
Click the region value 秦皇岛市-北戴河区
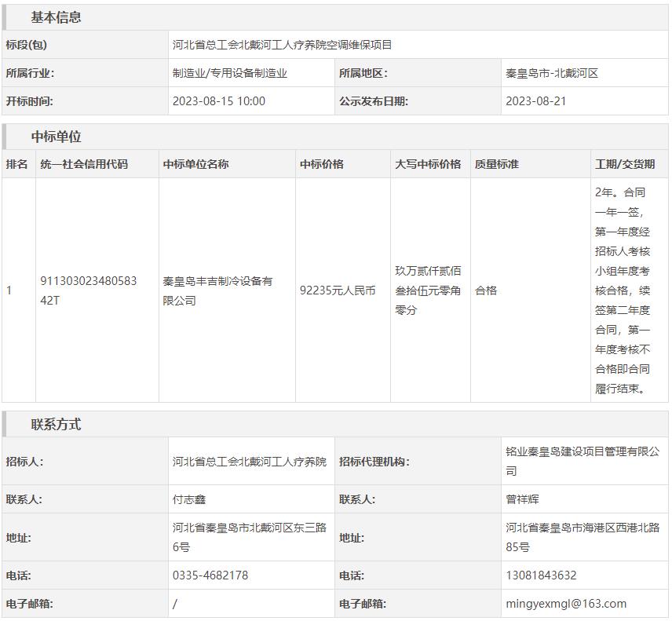[x=552, y=73]
